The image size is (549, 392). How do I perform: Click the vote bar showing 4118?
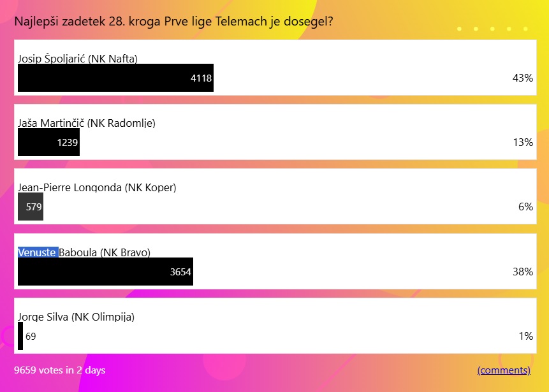115,78
